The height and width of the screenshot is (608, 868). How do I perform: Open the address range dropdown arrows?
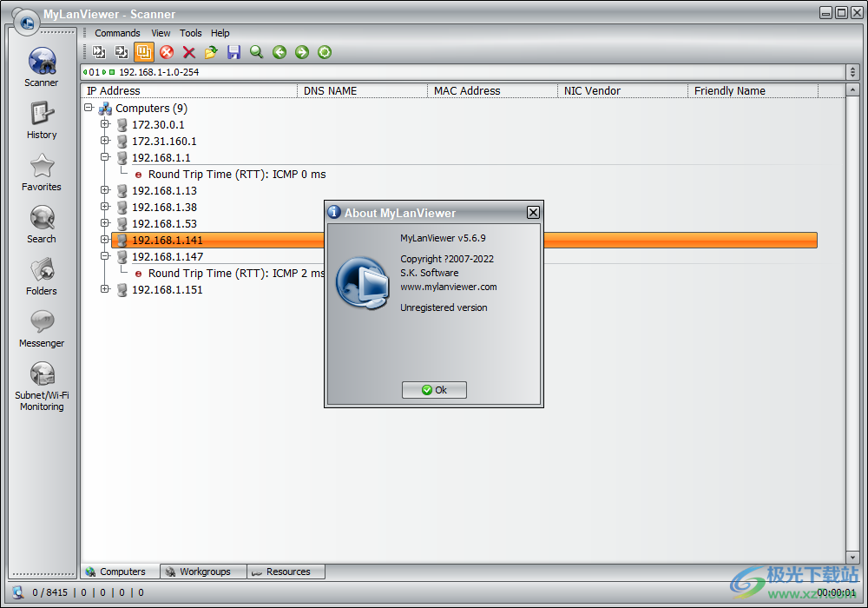pyautogui.click(x=852, y=72)
